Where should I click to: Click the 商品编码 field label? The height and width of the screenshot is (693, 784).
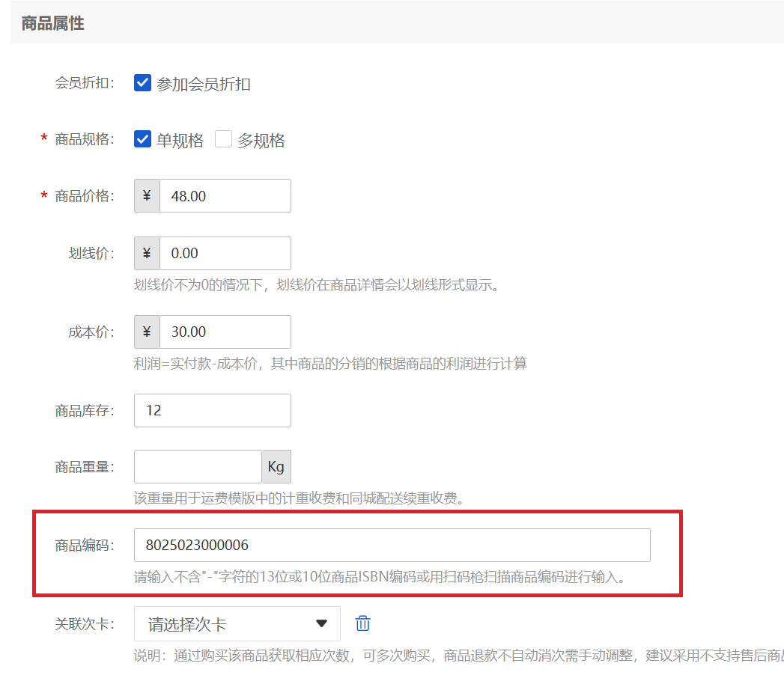pos(84,546)
